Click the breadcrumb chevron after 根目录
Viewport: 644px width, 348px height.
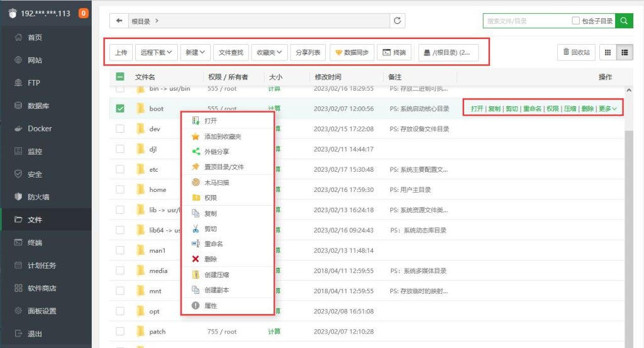157,21
